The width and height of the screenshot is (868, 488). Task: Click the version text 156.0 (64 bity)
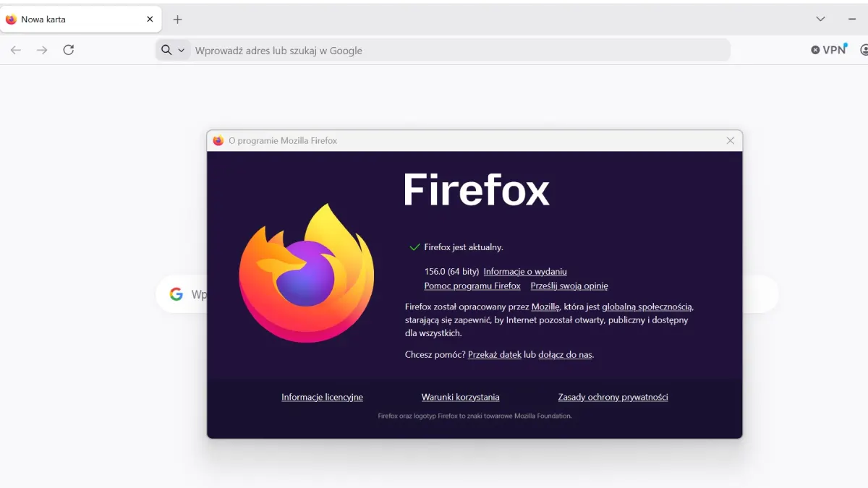451,272
